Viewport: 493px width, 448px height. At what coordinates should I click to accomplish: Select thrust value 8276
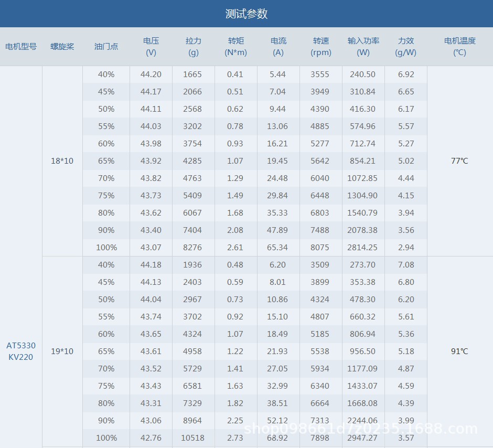[x=192, y=248]
